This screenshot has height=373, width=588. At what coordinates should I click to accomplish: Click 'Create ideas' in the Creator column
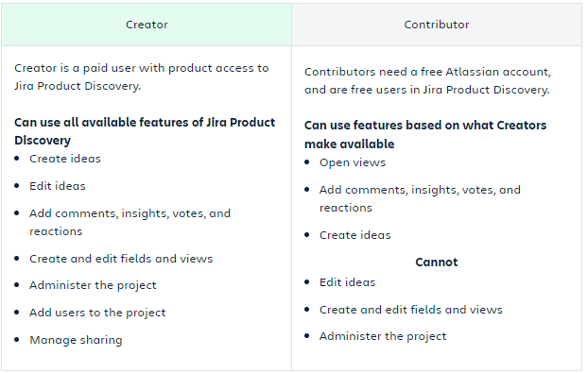(65, 159)
